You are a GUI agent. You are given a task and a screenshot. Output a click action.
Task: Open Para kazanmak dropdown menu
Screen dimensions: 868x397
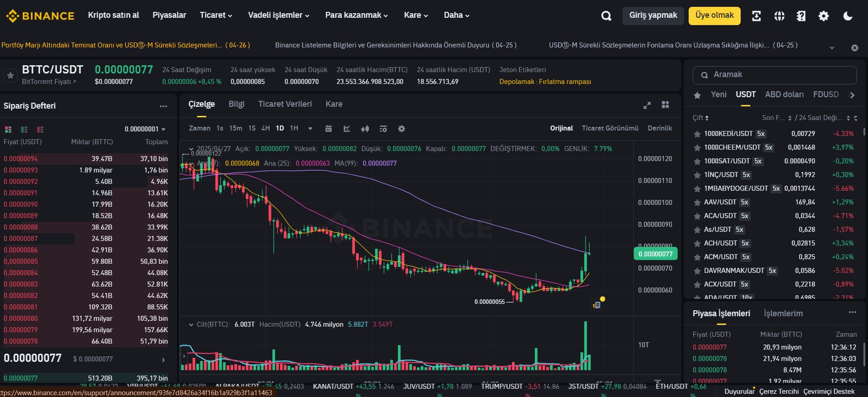(x=356, y=15)
